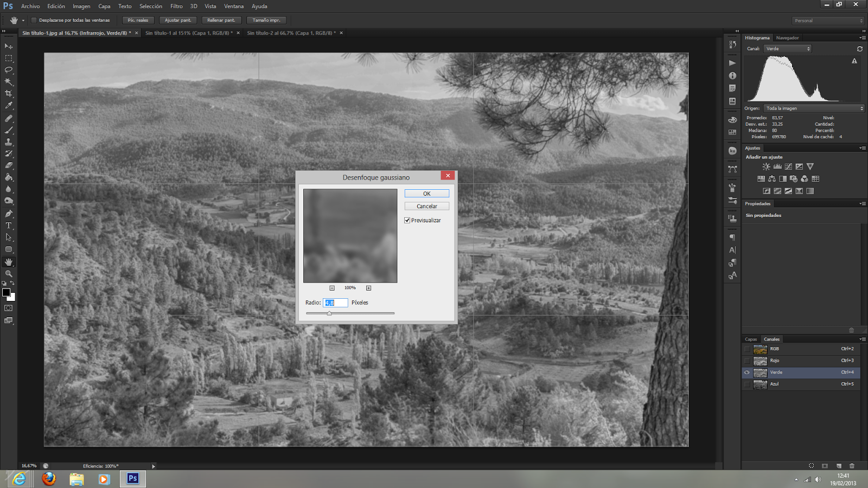Toggle Quick Mask mode icon
The height and width of the screenshot is (488, 868).
(9, 308)
